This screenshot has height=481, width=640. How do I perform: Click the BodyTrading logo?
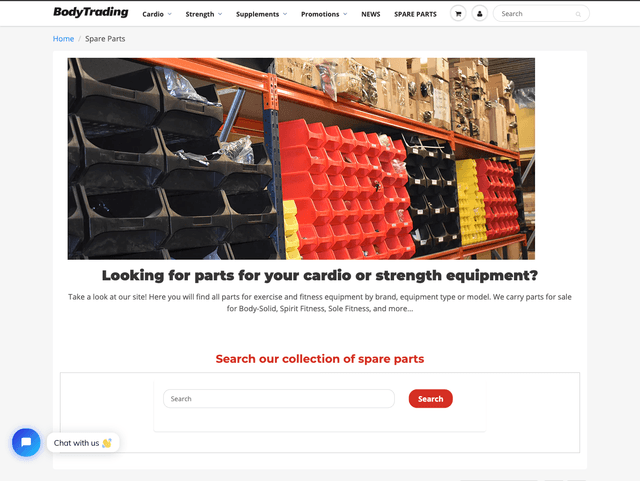[x=91, y=12]
